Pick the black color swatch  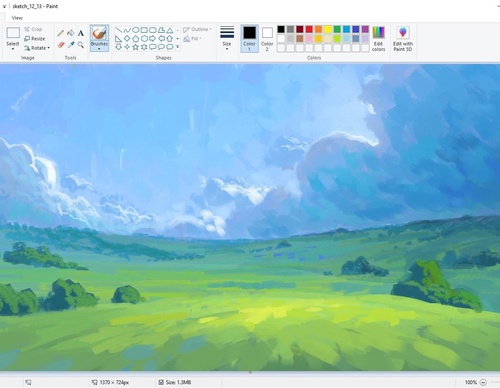point(281,29)
